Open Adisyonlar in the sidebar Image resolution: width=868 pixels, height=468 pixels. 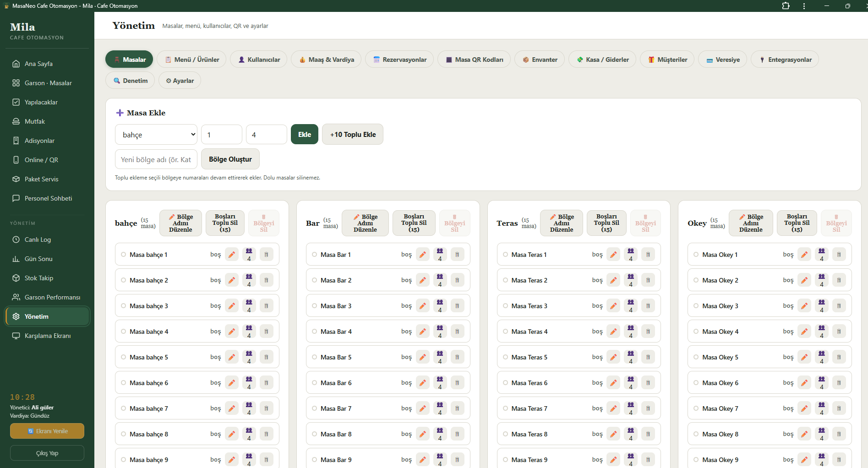(47, 141)
